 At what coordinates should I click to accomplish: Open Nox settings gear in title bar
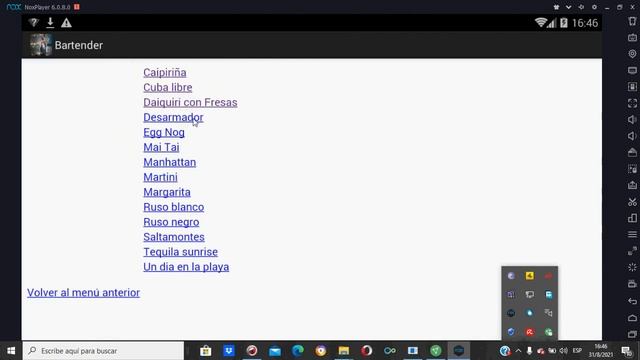[594, 7]
